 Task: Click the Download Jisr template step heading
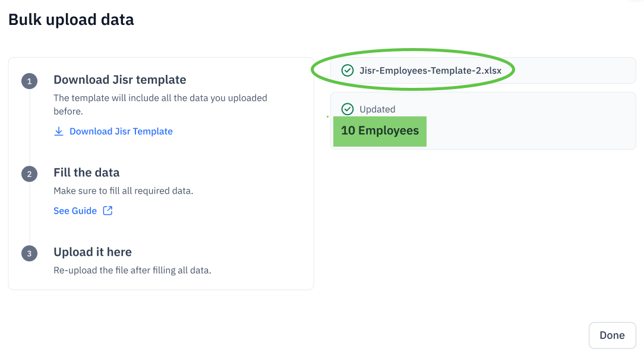click(x=119, y=80)
